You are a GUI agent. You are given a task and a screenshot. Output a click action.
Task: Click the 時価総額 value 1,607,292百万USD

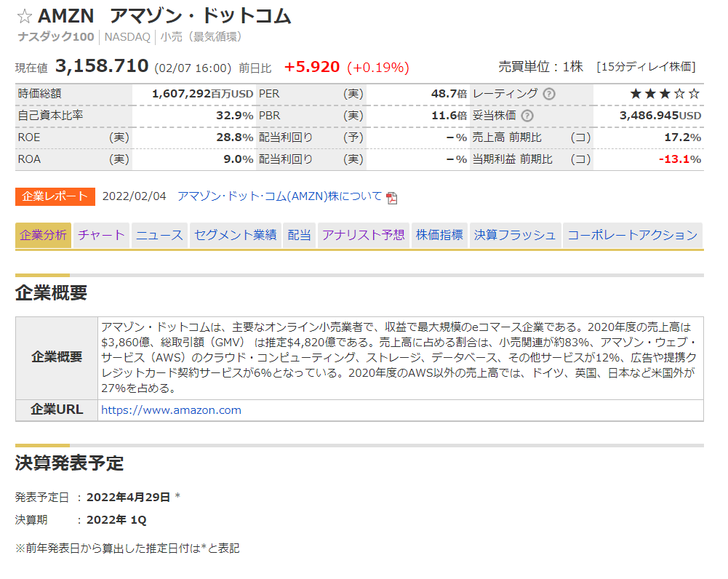(202, 95)
